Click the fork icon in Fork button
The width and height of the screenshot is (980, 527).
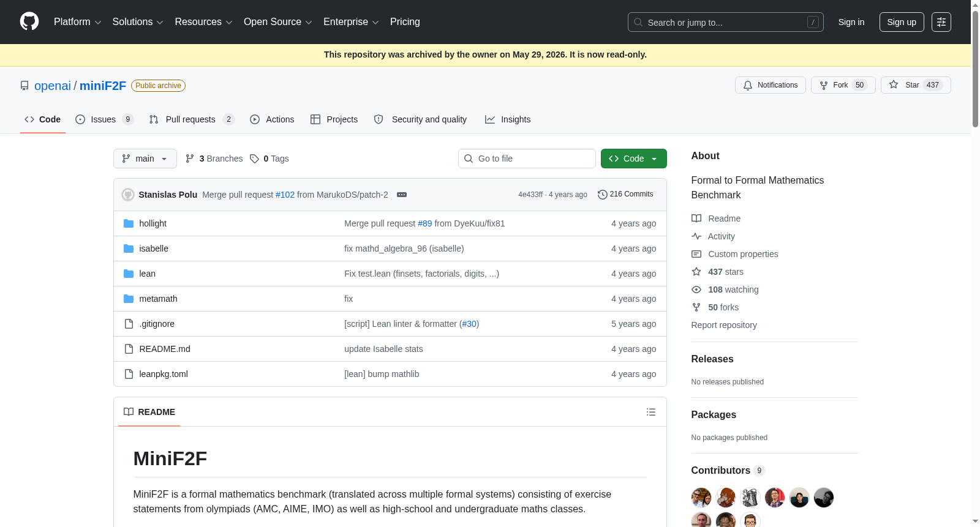824,85
